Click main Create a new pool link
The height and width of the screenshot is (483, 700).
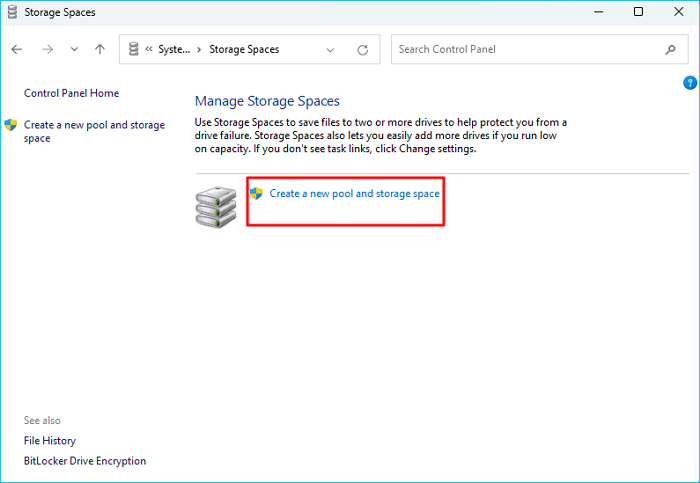click(x=354, y=193)
